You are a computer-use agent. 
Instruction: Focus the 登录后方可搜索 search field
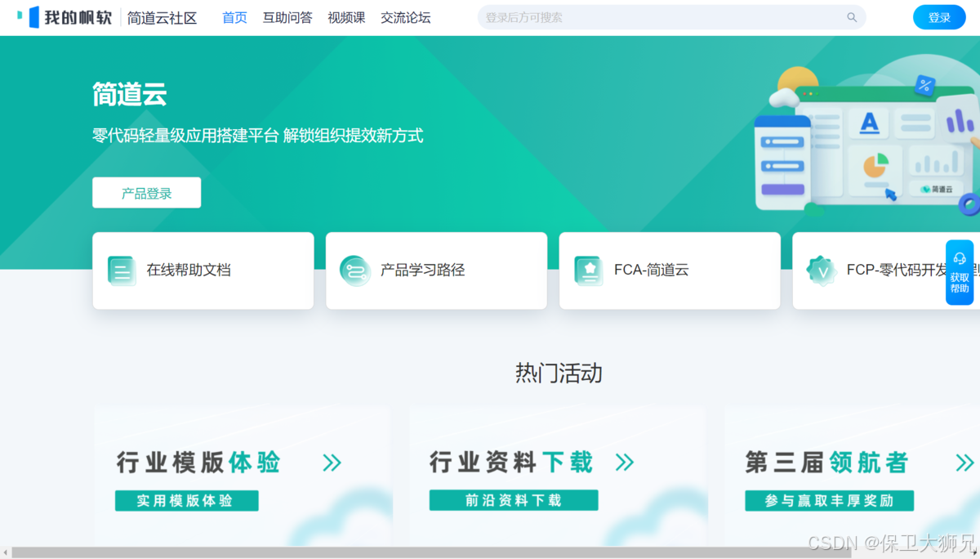(671, 17)
